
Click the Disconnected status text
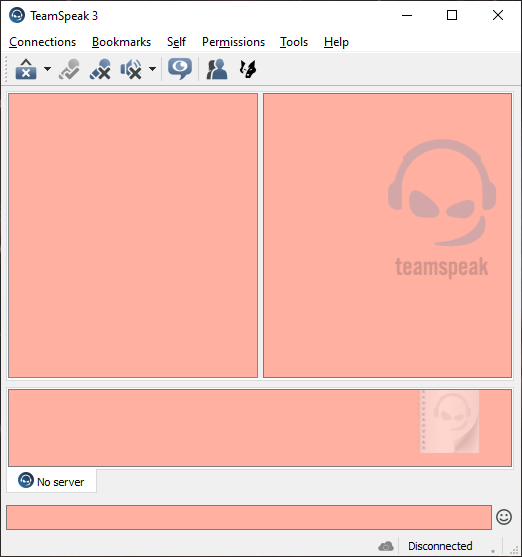440,546
